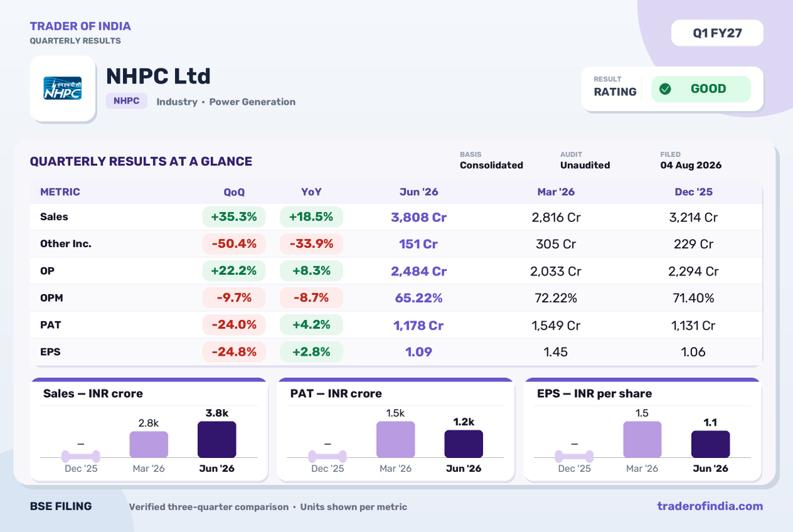
Task: Select the EPS row label
Action: pos(50,352)
